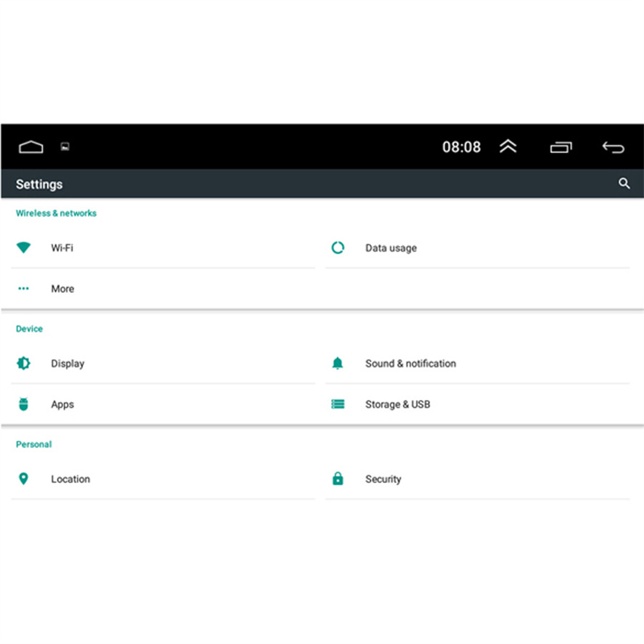Expand More wireless options
The image size is (644, 644).
(62, 289)
